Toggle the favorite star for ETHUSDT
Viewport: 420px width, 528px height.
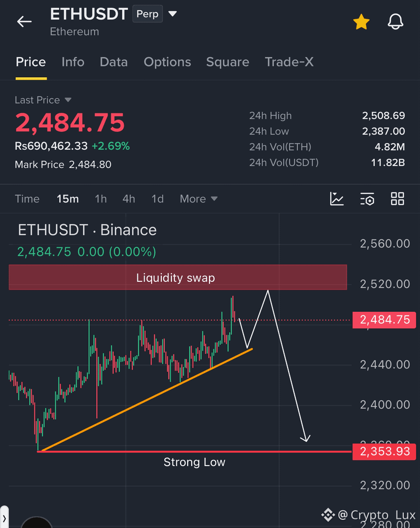click(x=361, y=21)
